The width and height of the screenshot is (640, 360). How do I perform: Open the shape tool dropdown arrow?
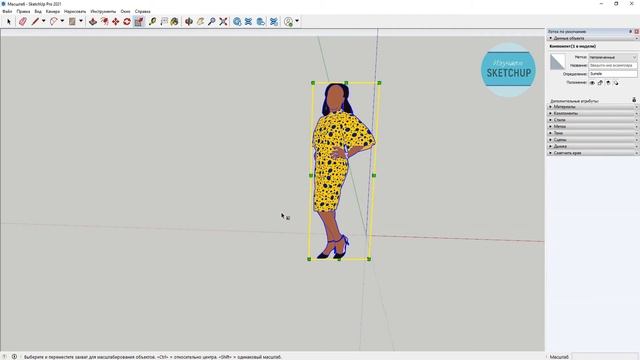(81, 21)
